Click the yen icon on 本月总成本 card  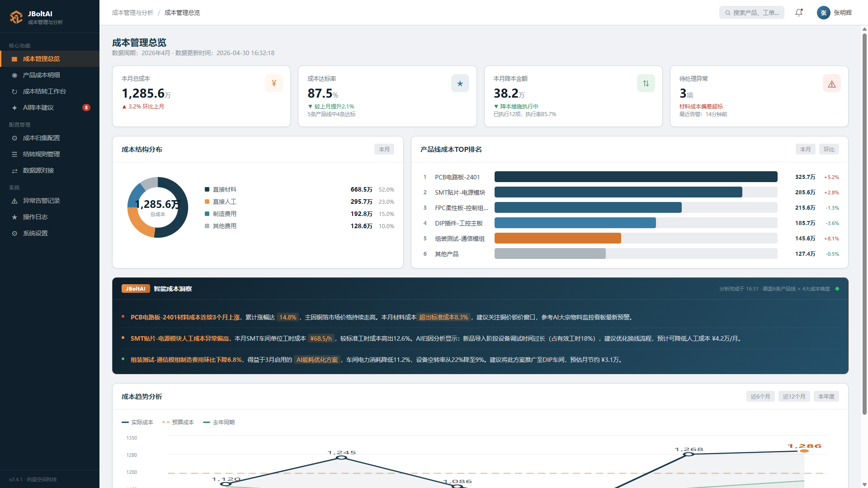click(x=274, y=83)
